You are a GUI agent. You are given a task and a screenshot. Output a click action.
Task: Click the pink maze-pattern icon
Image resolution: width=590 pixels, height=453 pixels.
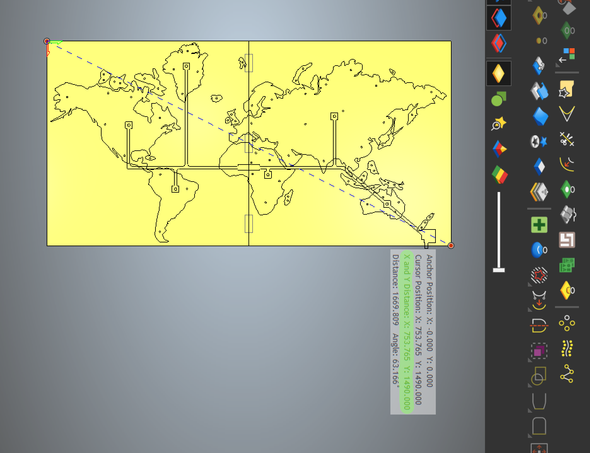(x=567, y=240)
